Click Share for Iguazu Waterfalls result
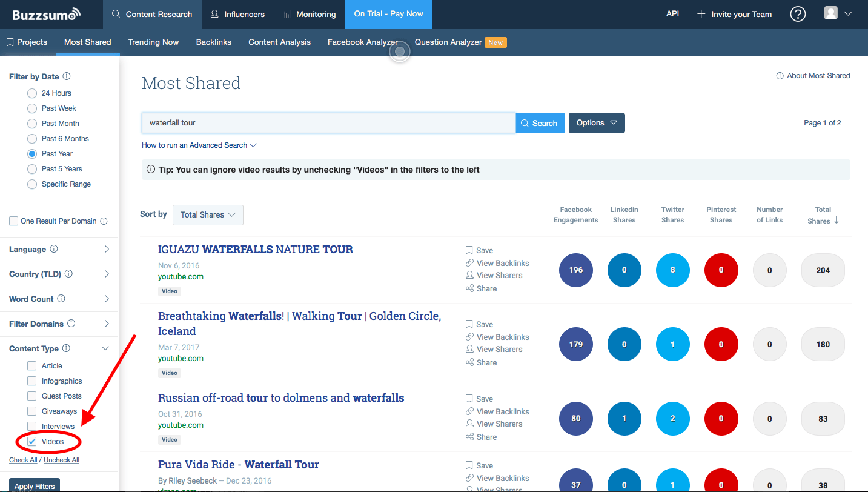Image resolution: width=868 pixels, height=492 pixels. [x=481, y=288]
